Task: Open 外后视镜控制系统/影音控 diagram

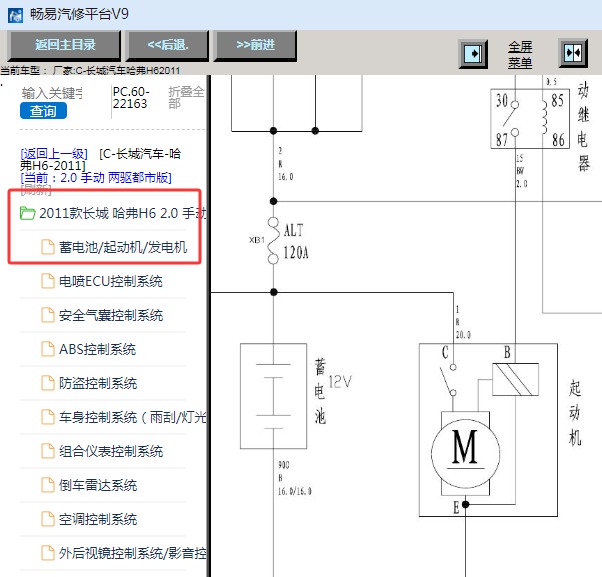Action: (132, 553)
